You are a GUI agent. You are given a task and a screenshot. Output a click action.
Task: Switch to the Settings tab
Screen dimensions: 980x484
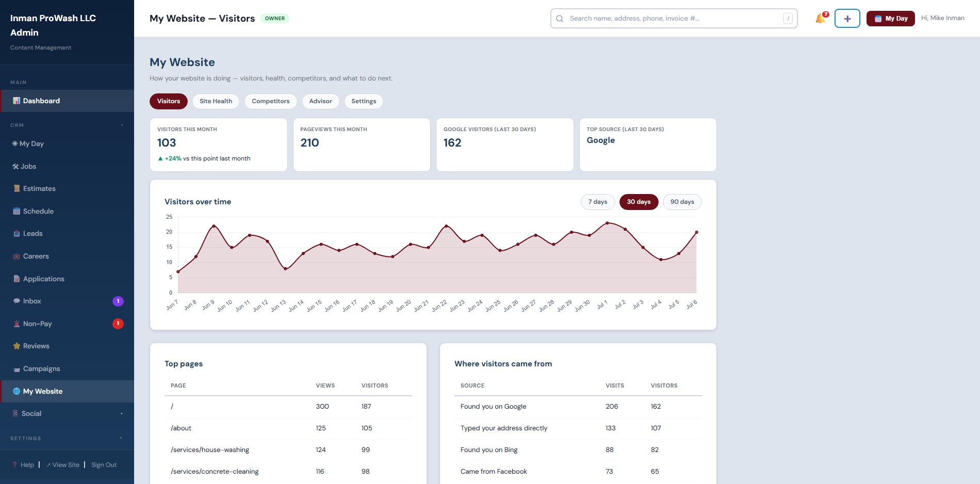364,101
